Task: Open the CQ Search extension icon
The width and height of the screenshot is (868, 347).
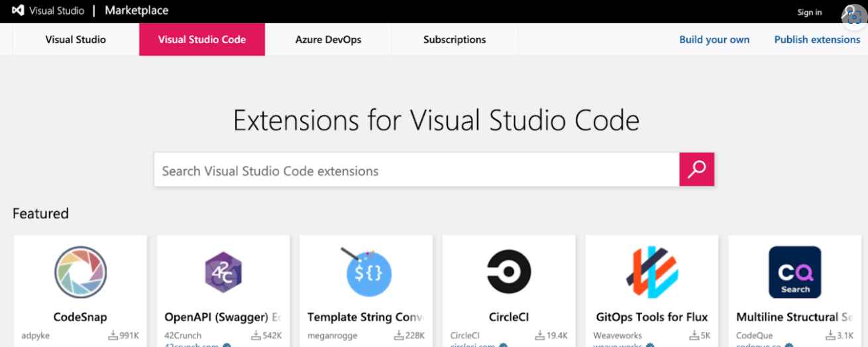Action: (794, 272)
